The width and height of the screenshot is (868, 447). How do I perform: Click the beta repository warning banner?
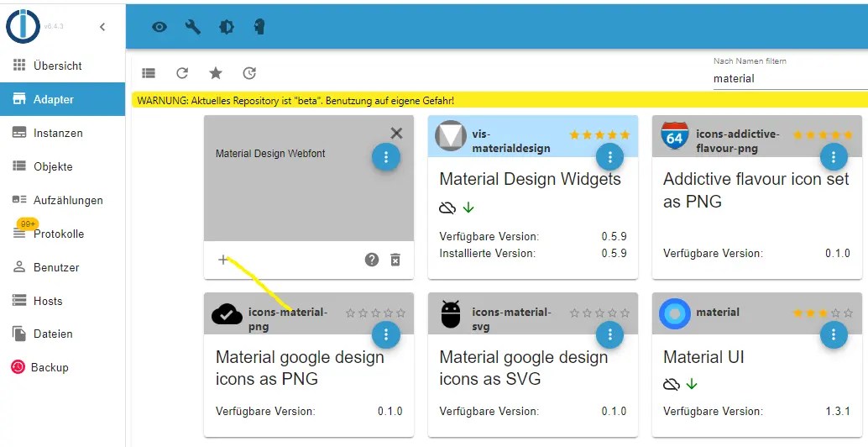[x=499, y=100]
